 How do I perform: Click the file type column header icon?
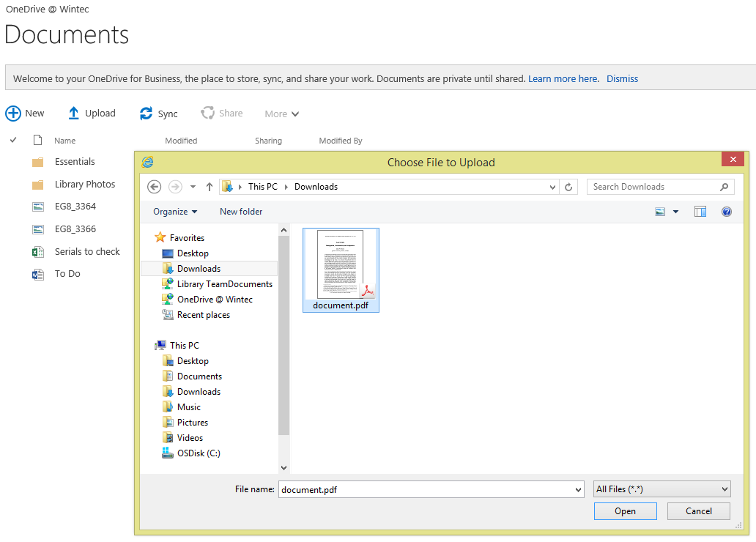(x=37, y=140)
